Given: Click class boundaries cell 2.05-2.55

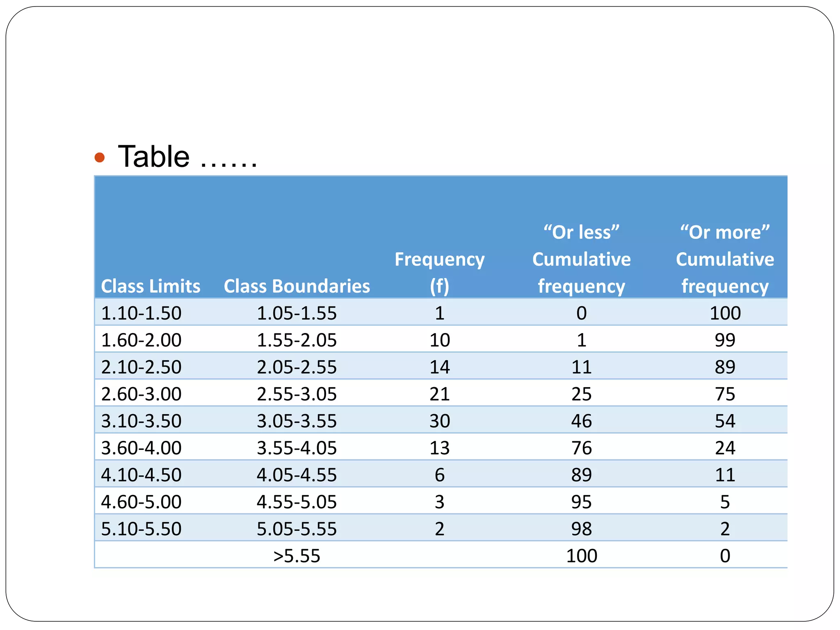Looking at the screenshot, I should point(297,367).
